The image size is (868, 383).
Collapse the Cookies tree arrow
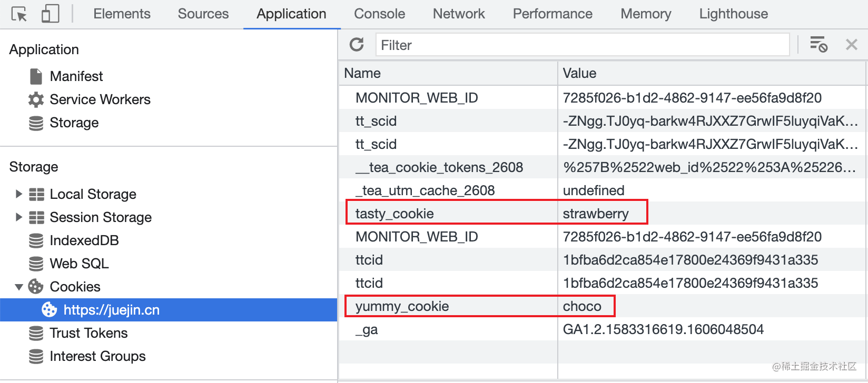19,287
